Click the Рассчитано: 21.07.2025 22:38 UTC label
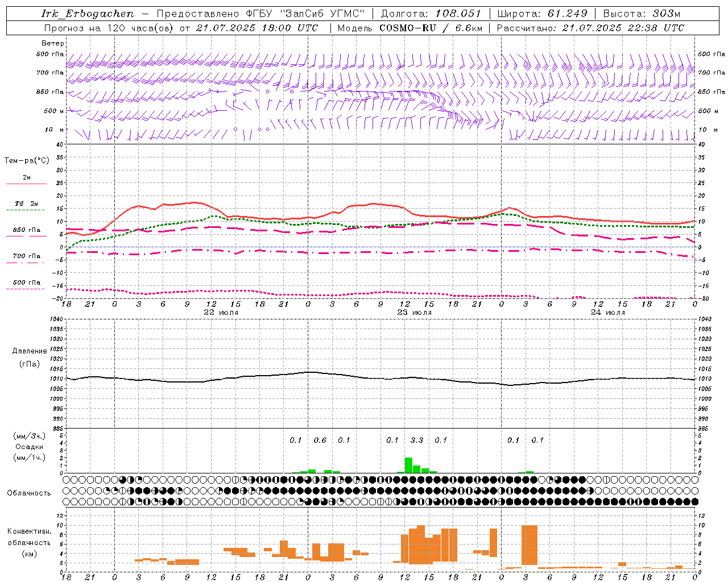Screen dimensions: 728x582 [590, 28]
